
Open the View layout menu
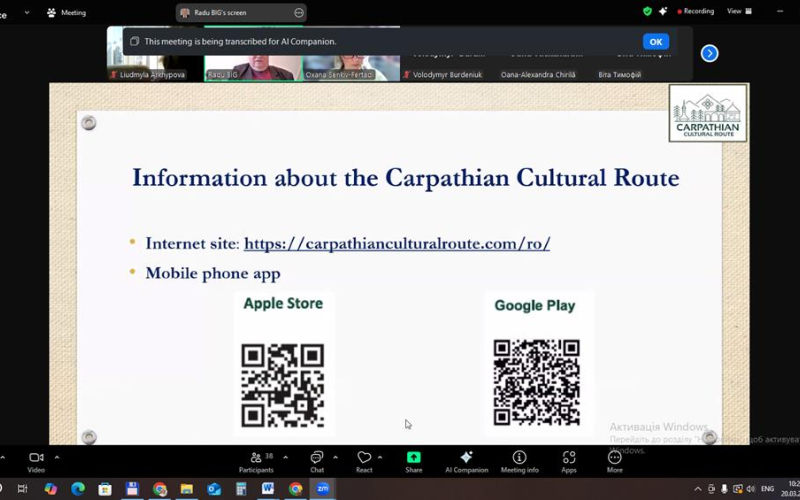739,11
